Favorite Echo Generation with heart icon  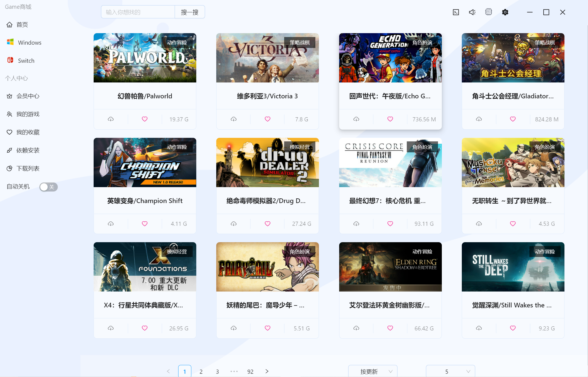coord(390,119)
